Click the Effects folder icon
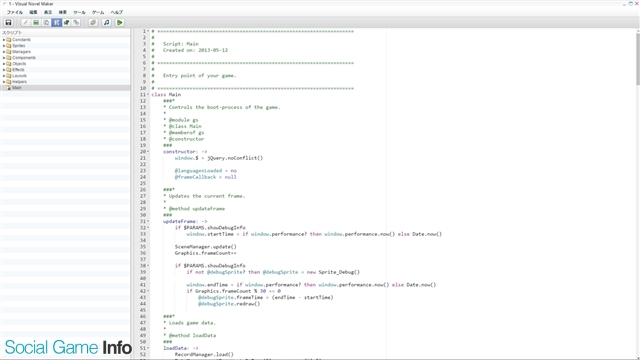The width and height of the screenshot is (640, 360). click(9, 70)
